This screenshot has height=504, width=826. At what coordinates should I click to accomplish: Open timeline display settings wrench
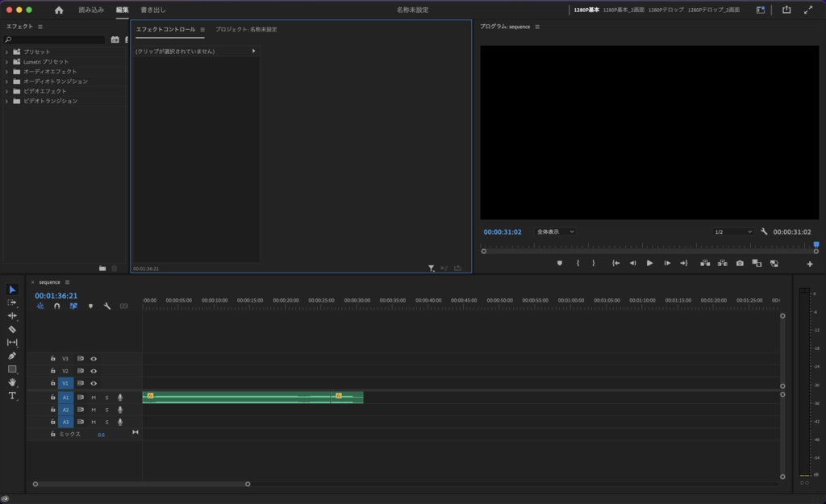click(107, 306)
